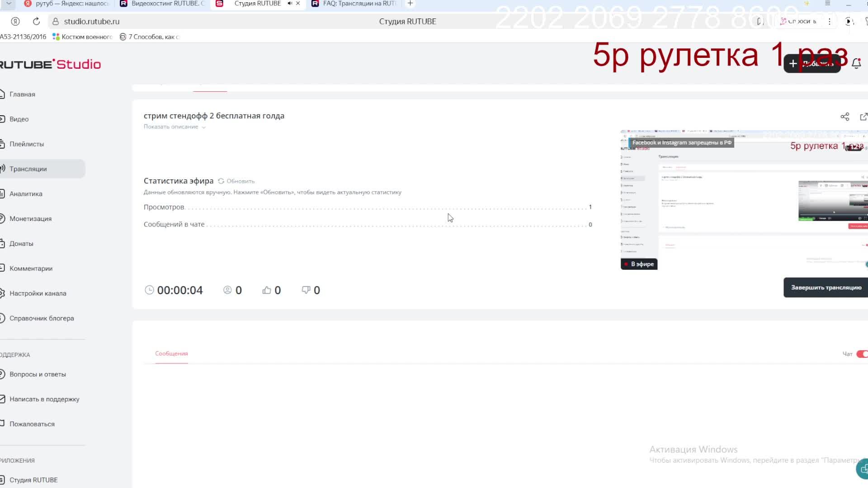This screenshot has height=488, width=868.
Task: Expand Показать описание chevron
Action: click(204, 127)
